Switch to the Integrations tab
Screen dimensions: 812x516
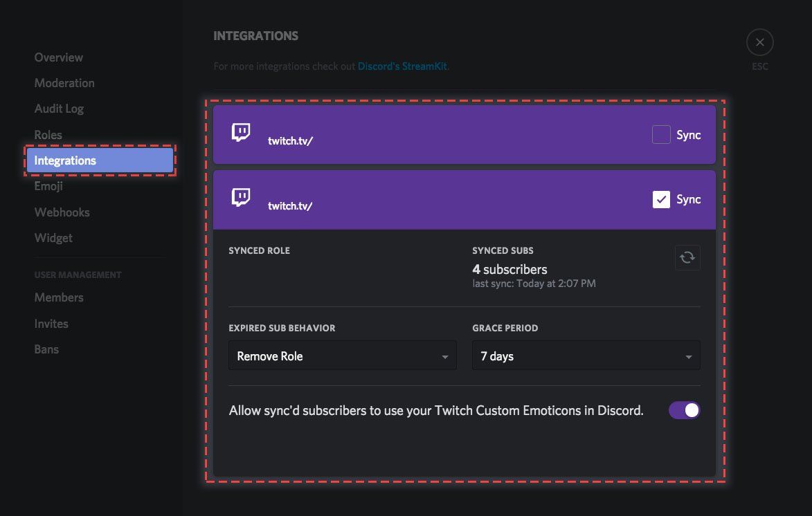coord(64,160)
